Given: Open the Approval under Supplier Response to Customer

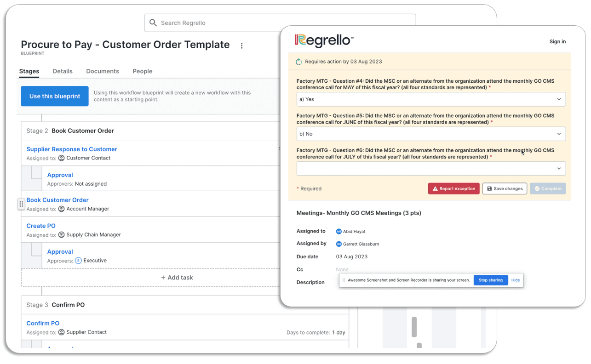Looking at the screenshot, I should (x=60, y=175).
